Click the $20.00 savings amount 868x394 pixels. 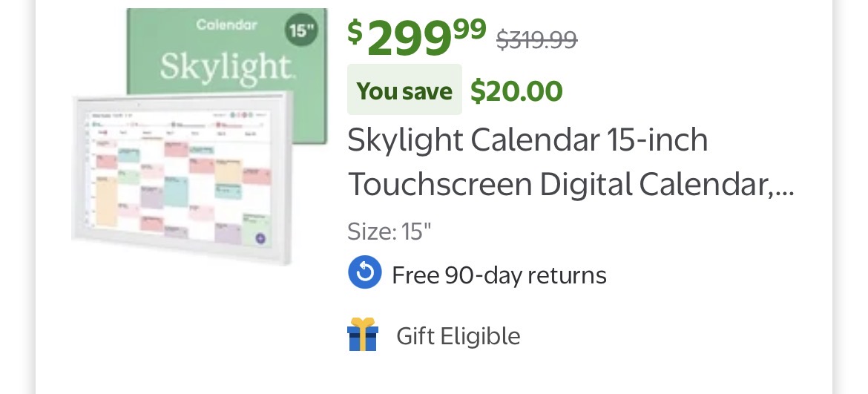[x=516, y=91]
